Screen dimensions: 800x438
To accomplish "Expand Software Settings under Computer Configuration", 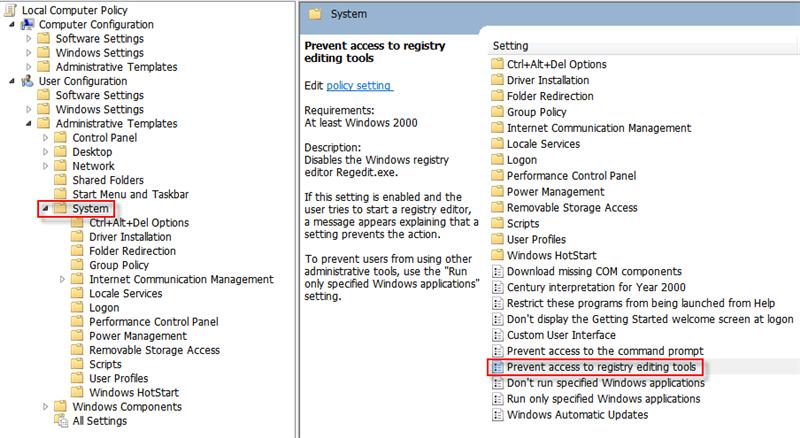I will pyautogui.click(x=29, y=38).
